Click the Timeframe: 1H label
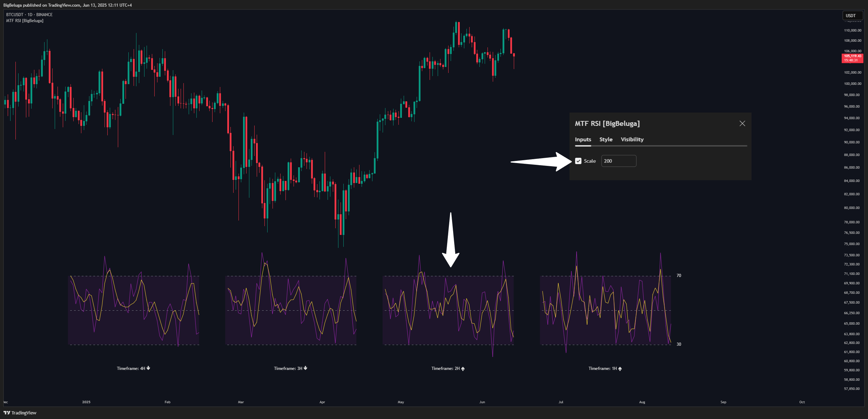 (605, 369)
